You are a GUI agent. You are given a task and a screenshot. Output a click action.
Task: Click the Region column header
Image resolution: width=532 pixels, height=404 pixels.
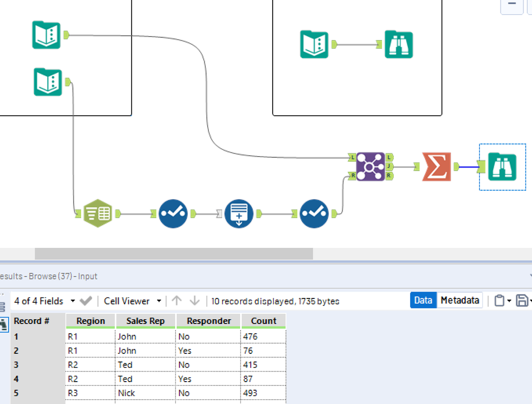pyautogui.click(x=91, y=321)
